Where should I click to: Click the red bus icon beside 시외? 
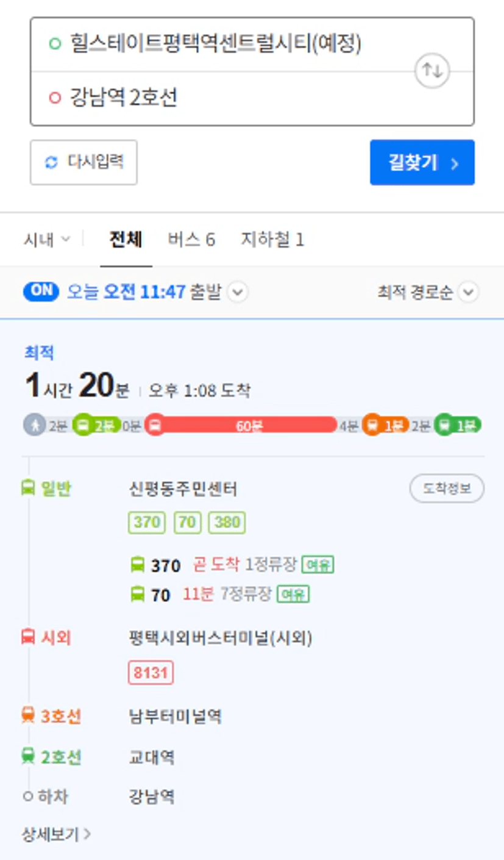(28, 637)
